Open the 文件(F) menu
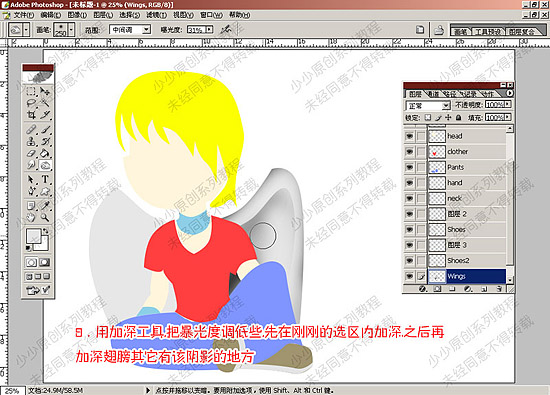The height and width of the screenshot is (395, 550). tap(23, 15)
